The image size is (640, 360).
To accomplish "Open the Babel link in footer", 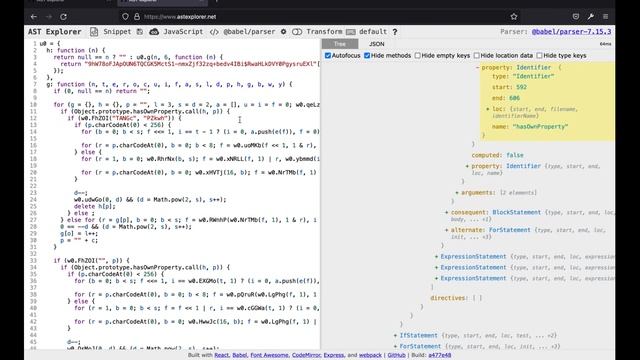I will pyautogui.click(x=240, y=355).
